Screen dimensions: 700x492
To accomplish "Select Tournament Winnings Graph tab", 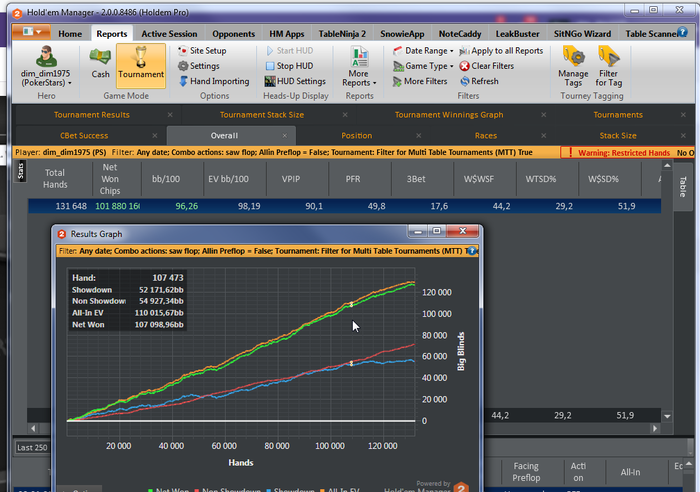I will 449,115.
